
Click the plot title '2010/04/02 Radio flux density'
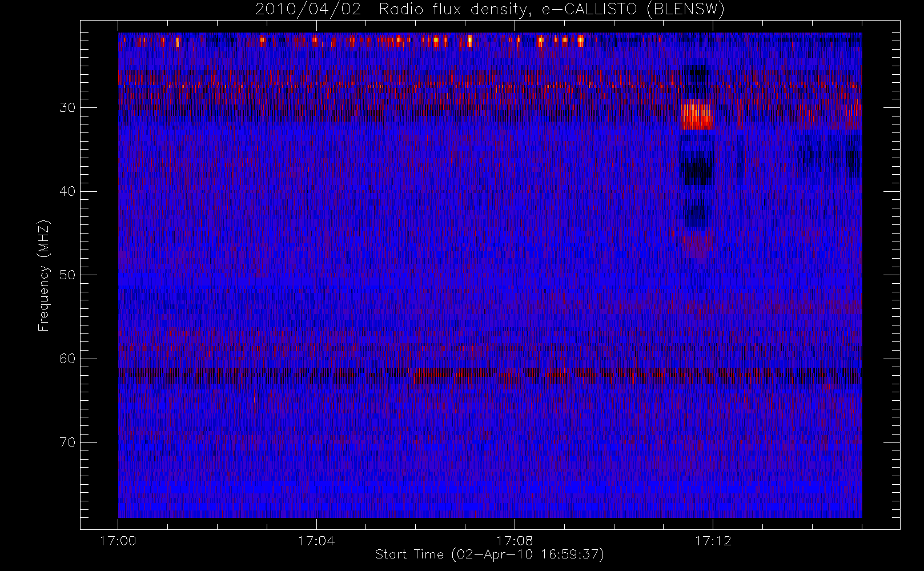[x=489, y=10]
